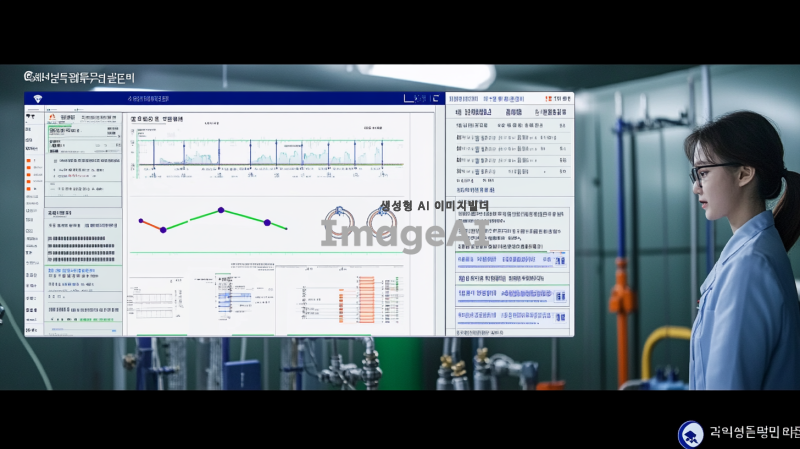Toggle the bottom orange indicator in the left sidebar
This screenshot has height=449, width=800.
pos(30,186)
